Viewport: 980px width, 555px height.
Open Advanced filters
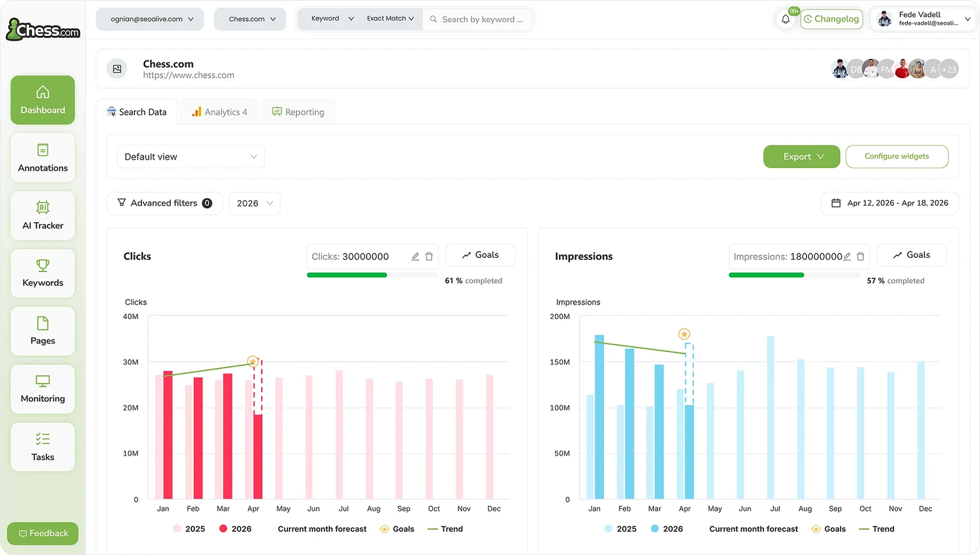click(165, 203)
